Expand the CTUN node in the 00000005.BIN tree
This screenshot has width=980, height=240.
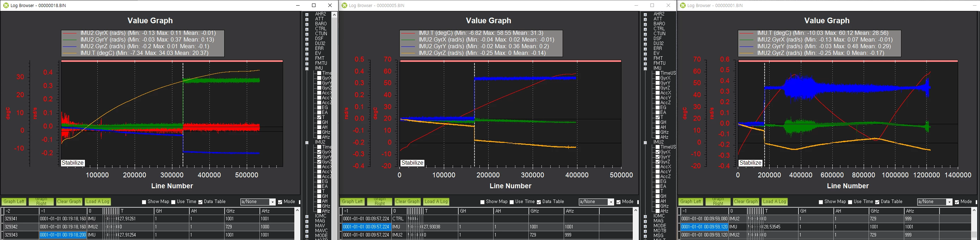coord(645,34)
